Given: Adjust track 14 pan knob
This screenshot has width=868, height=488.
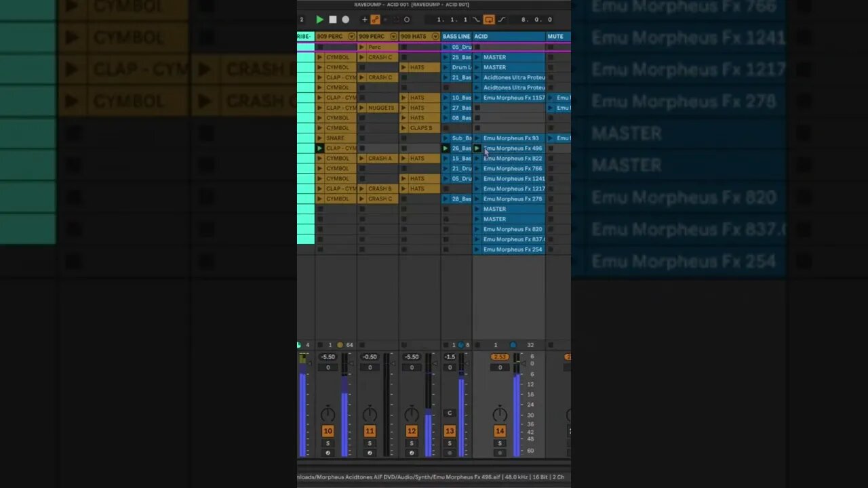Looking at the screenshot, I should click(500, 414).
